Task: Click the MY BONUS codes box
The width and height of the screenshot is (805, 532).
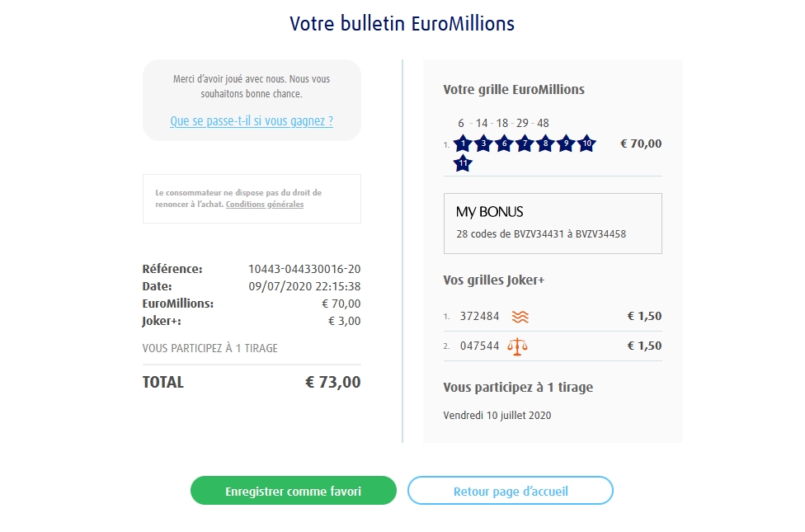Action: click(x=553, y=224)
